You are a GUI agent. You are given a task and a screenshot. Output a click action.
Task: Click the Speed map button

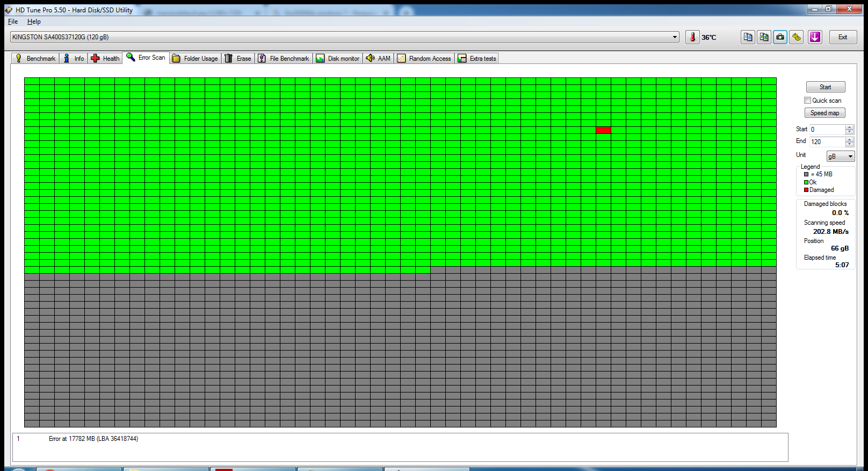pyautogui.click(x=825, y=113)
